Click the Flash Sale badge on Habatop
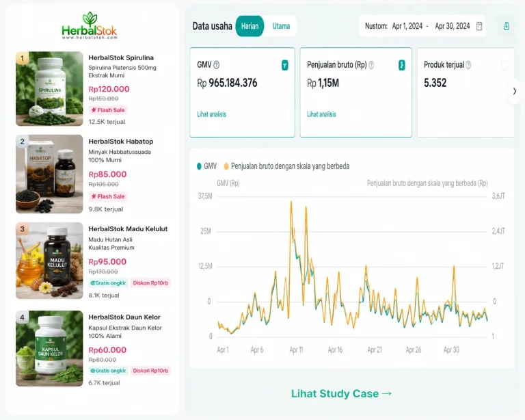The width and height of the screenshot is (525, 420). pyautogui.click(x=108, y=196)
